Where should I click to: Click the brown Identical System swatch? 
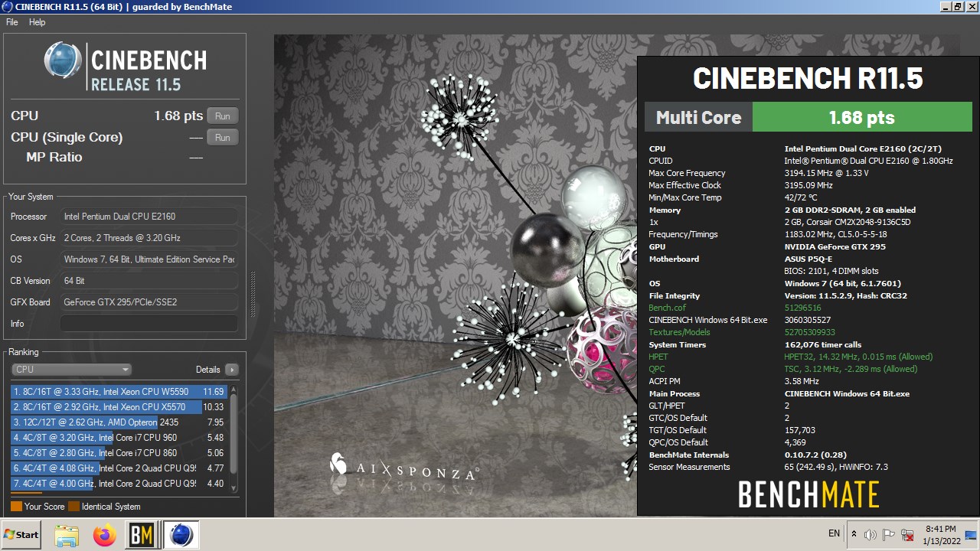[x=73, y=507]
